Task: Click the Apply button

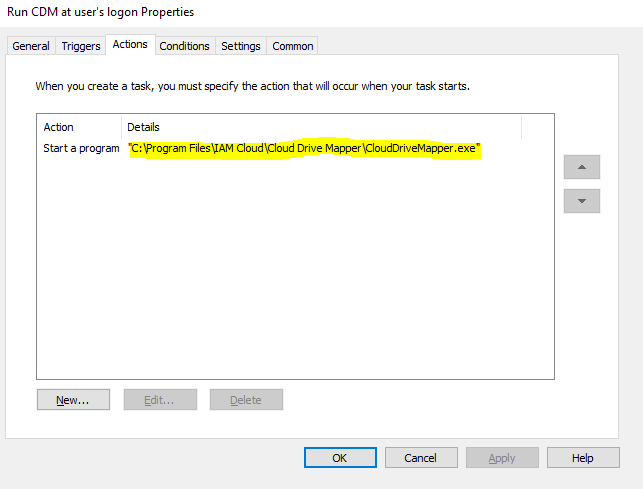Action: (502, 457)
